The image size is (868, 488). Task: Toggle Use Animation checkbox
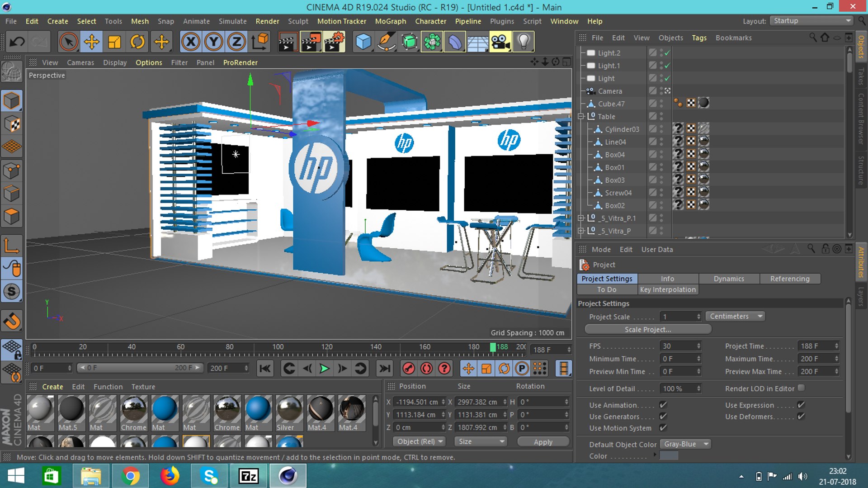click(x=663, y=405)
